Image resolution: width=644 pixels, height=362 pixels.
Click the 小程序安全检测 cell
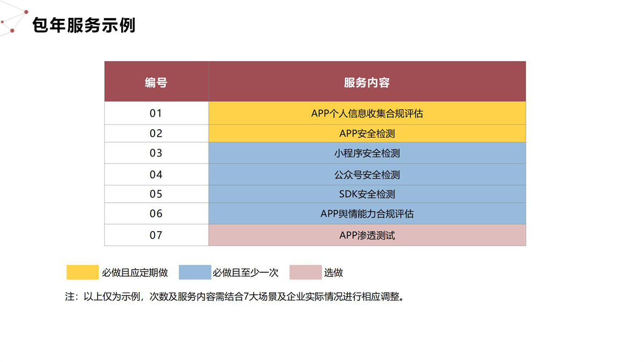(x=367, y=153)
